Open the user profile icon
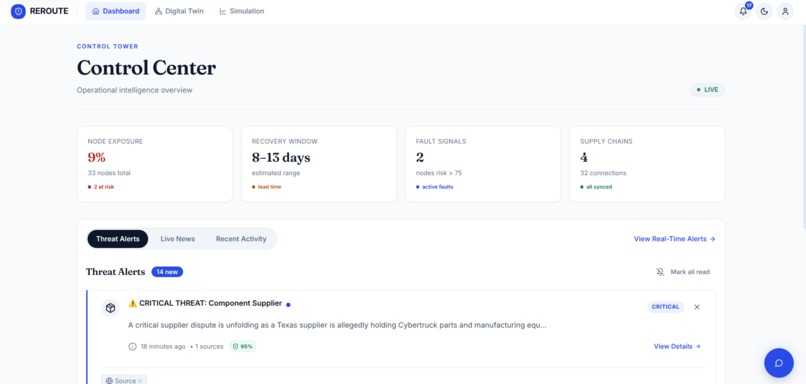 (x=785, y=11)
